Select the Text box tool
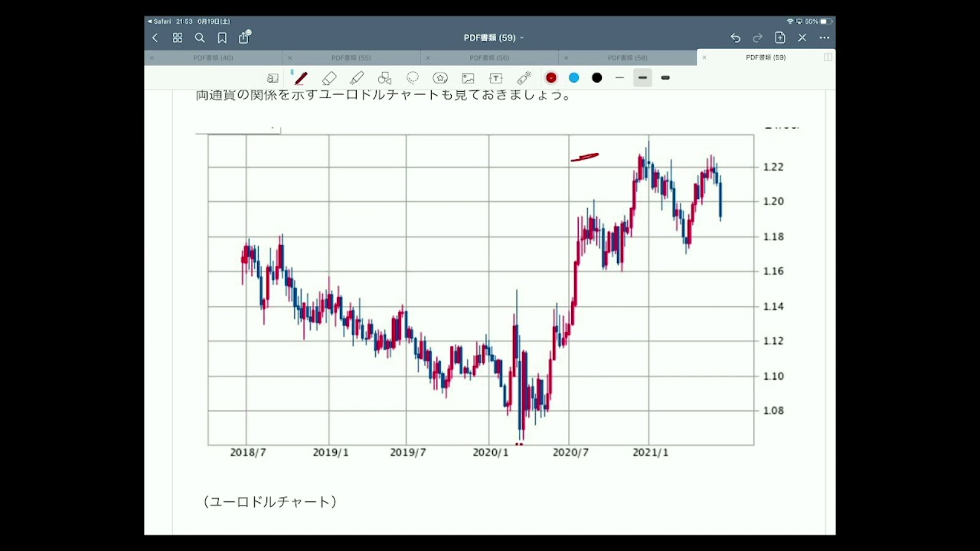This screenshot has width=980, height=551. [x=496, y=78]
